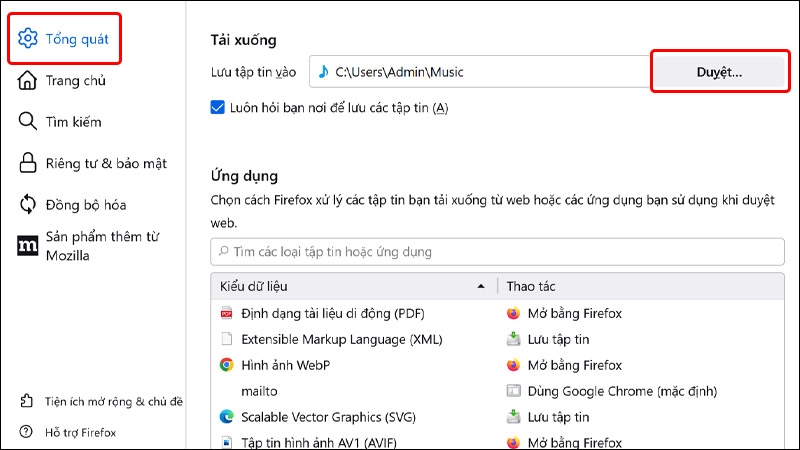Toggle Luôn hỏi bạn nơi để lưu checkbox
This screenshot has height=450, width=800.
point(217,107)
